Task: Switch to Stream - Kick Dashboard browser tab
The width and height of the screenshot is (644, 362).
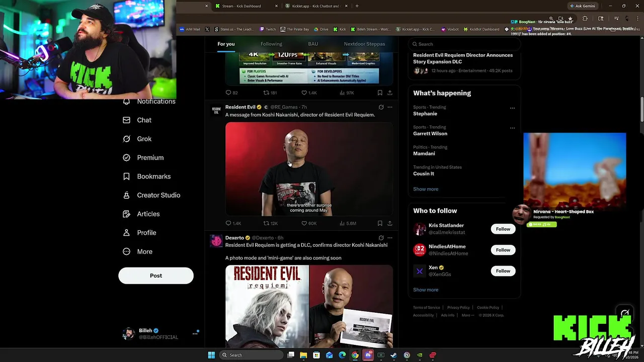Action: (x=246, y=6)
